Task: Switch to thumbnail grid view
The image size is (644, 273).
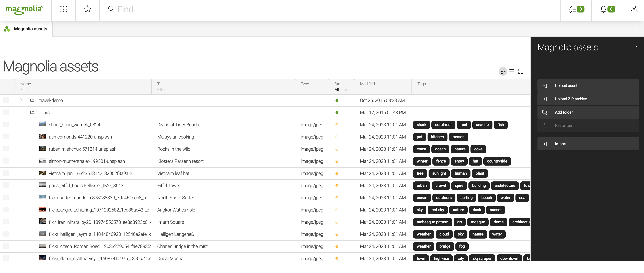Action: tap(521, 71)
